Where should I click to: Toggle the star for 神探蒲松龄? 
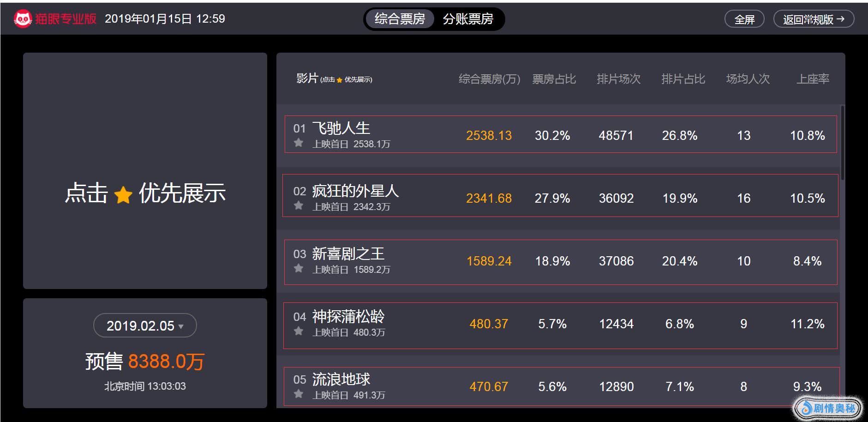tap(299, 331)
